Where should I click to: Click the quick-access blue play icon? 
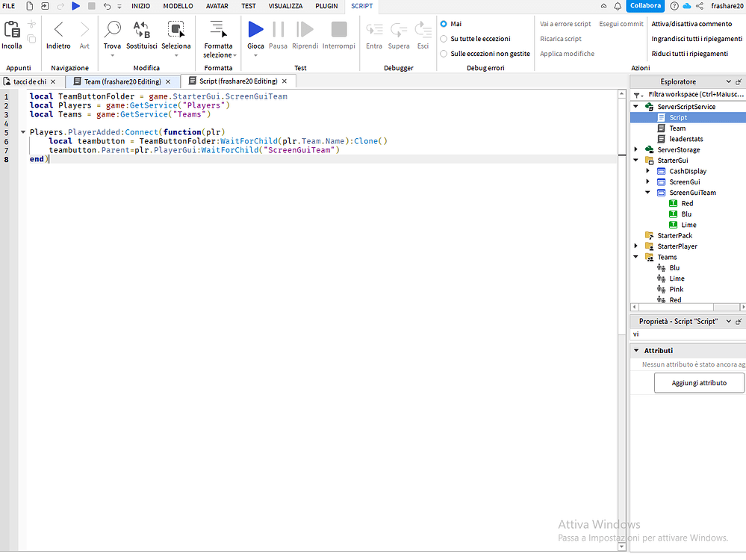[75, 6]
